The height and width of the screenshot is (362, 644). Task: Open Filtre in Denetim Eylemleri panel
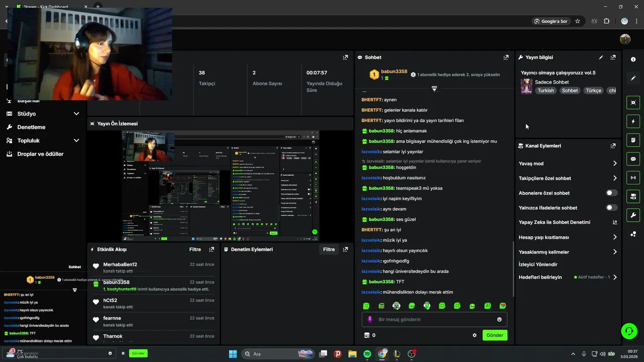point(329,249)
